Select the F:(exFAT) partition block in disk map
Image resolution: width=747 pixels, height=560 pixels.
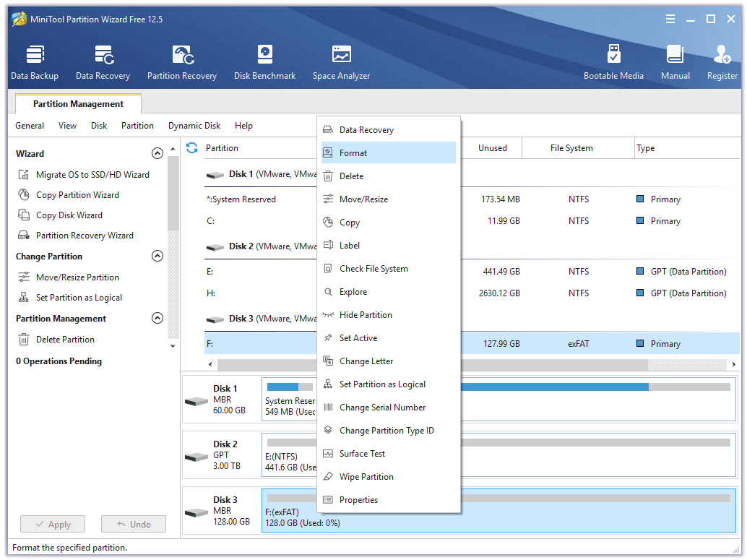[498, 510]
